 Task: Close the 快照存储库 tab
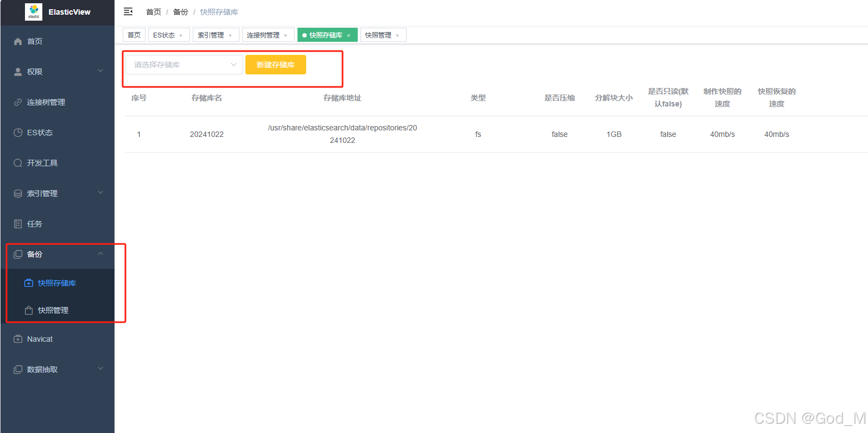click(349, 35)
